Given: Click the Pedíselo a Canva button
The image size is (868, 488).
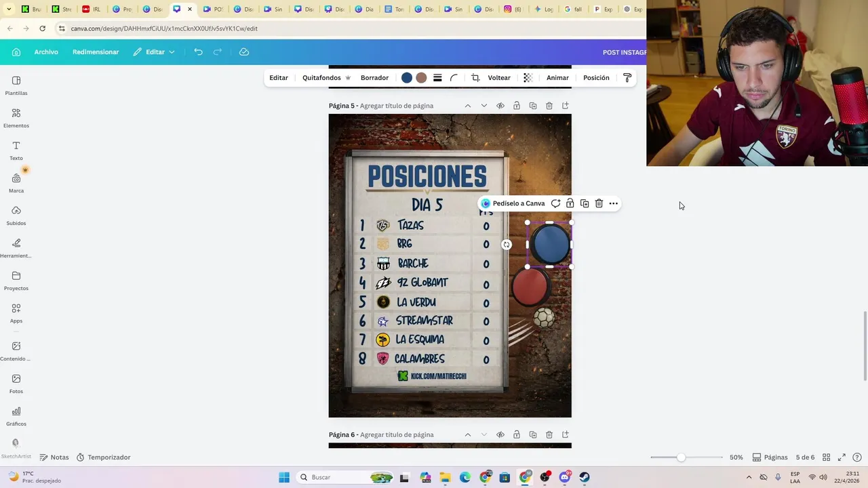Looking at the screenshot, I should pyautogui.click(x=513, y=203).
